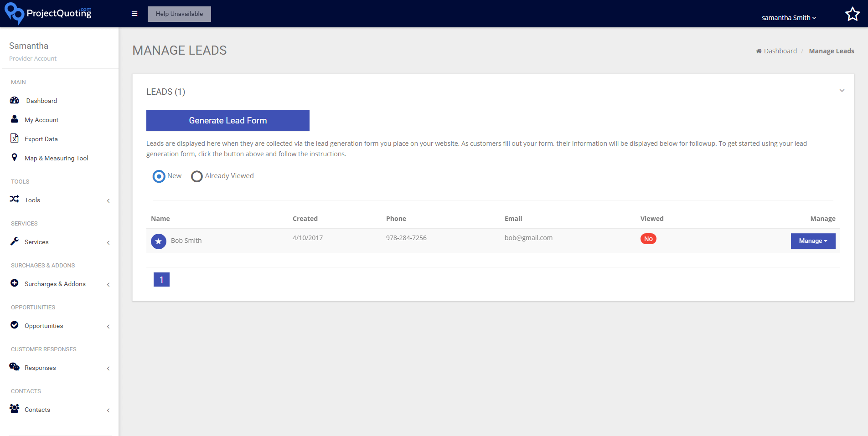This screenshot has height=436, width=868.
Task: Click the Email column header
Action: coord(513,219)
